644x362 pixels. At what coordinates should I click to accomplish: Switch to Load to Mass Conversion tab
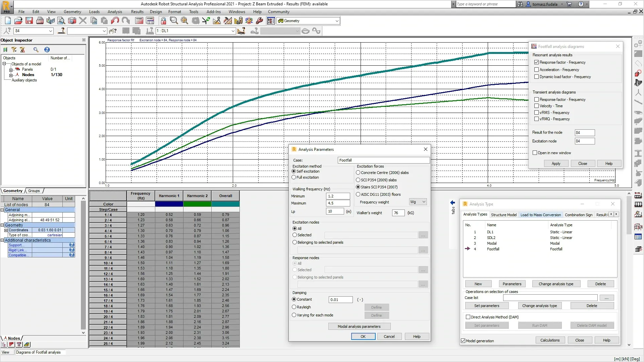(540, 215)
